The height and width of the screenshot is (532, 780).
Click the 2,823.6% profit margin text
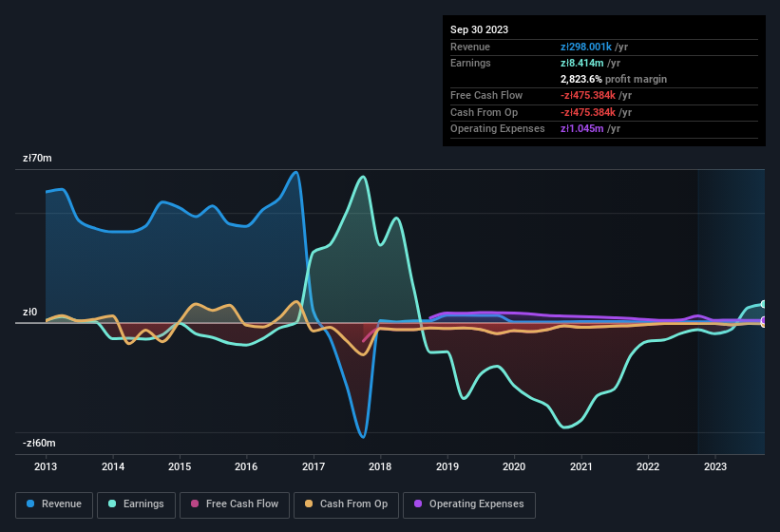coord(614,79)
